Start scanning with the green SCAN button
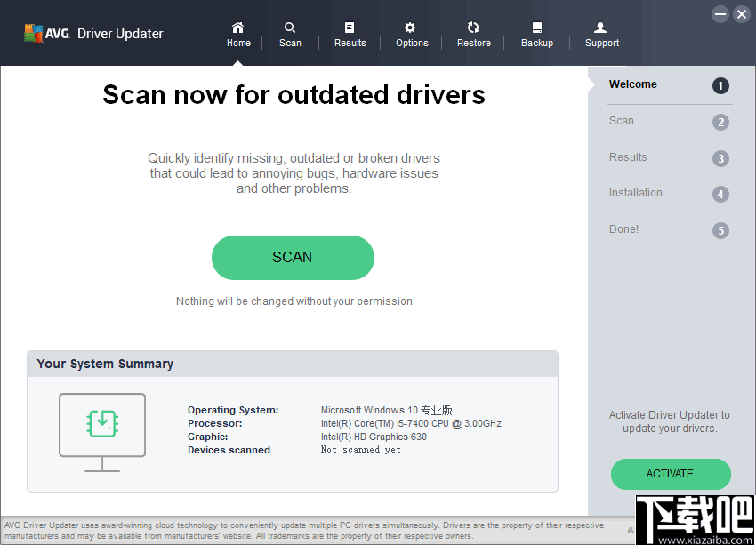Image resolution: width=756 pixels, height=545 pixels. [293, 257]
